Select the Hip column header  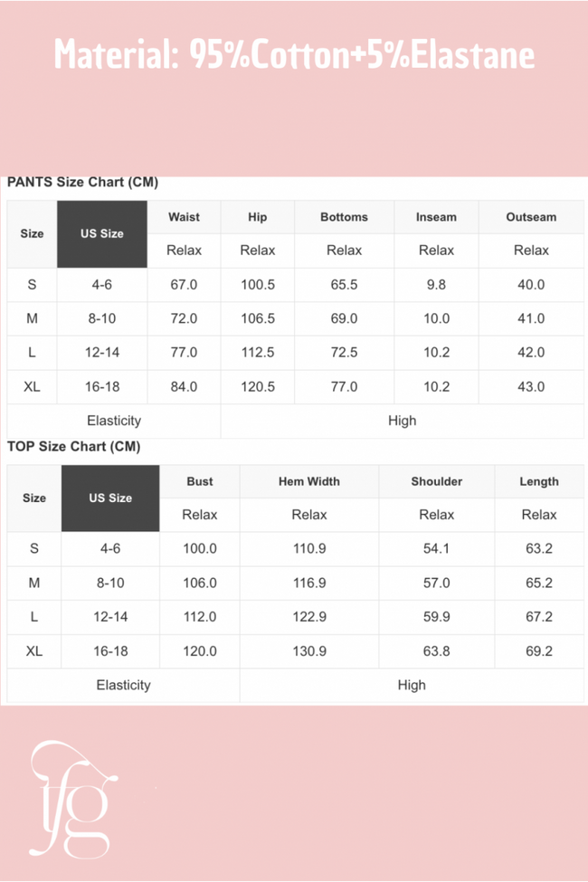(x=258, y=217)
